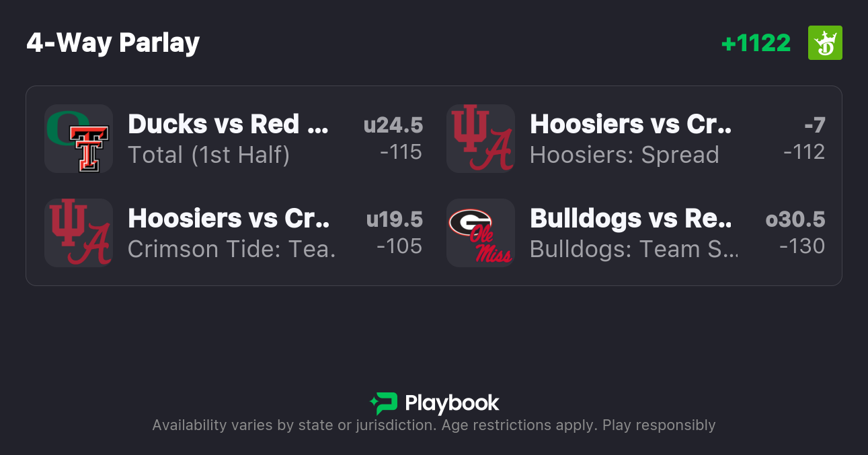
Task: Click the Crimson Tide team total label
Action: pos(231,250)
